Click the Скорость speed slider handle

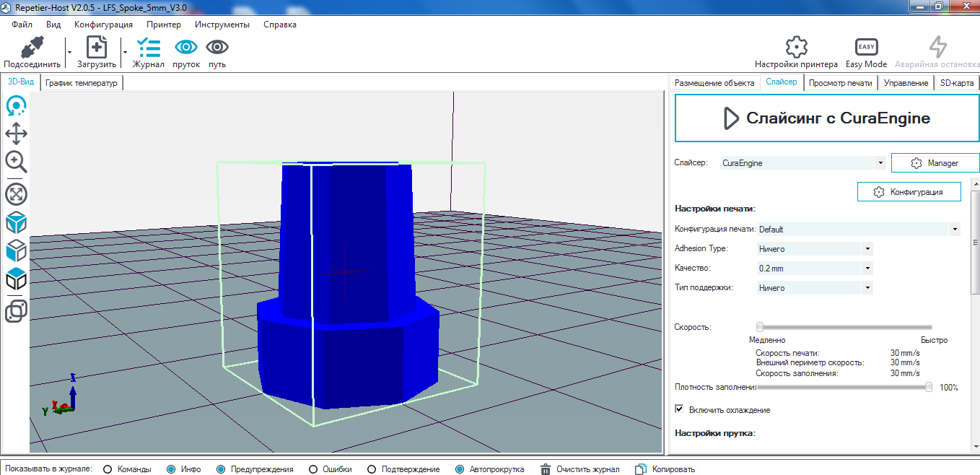click(760, 327)
